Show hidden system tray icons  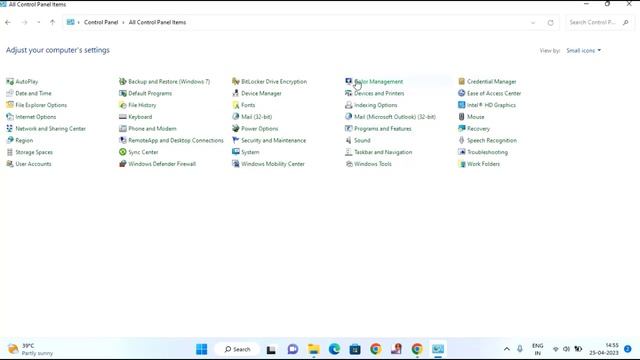coord(507,349)
